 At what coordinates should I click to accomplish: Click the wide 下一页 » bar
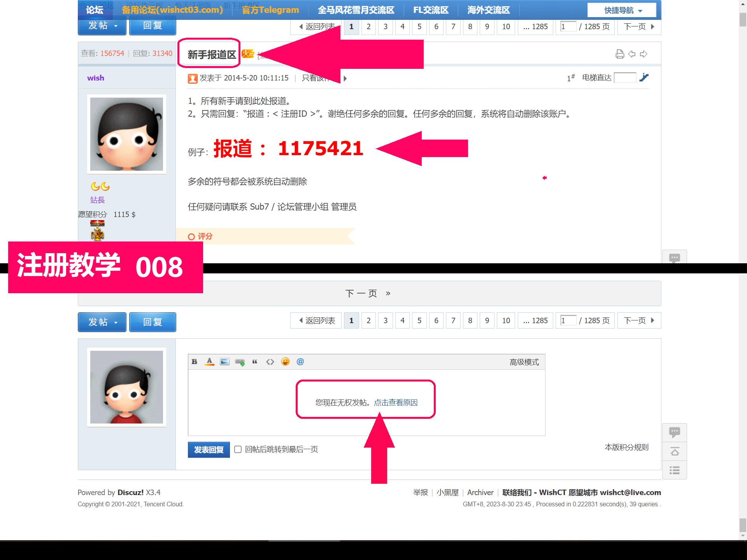click(369, 294)
